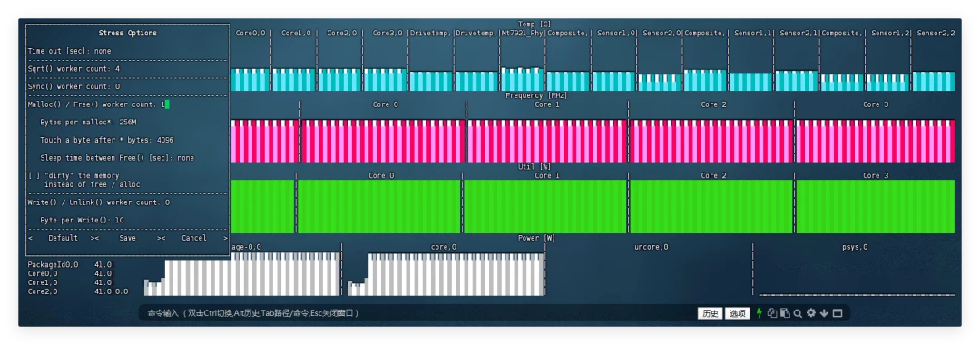
Task: Select Cancel in Stress Options dialog
Action: pyautogui.click(x=194, y=238)
